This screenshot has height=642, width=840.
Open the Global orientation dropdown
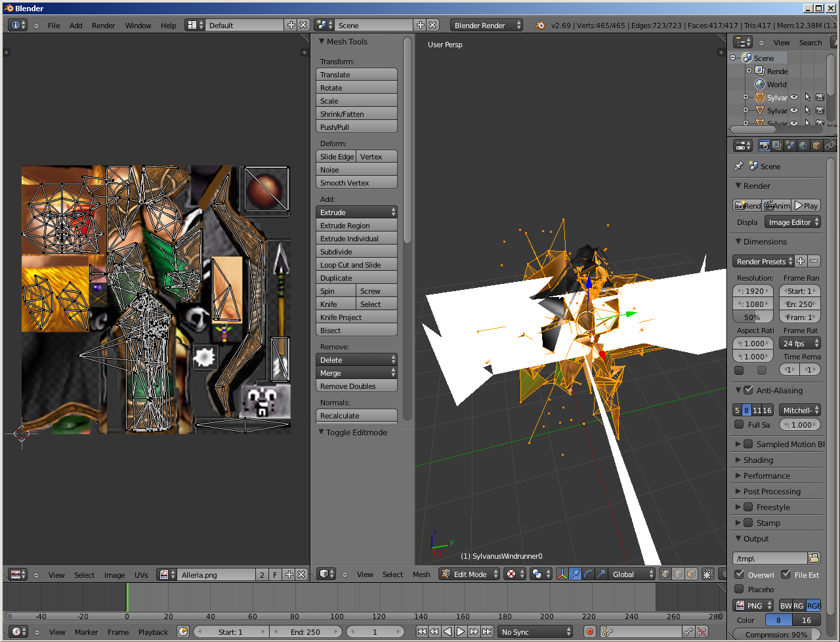[x=633, y=574]
